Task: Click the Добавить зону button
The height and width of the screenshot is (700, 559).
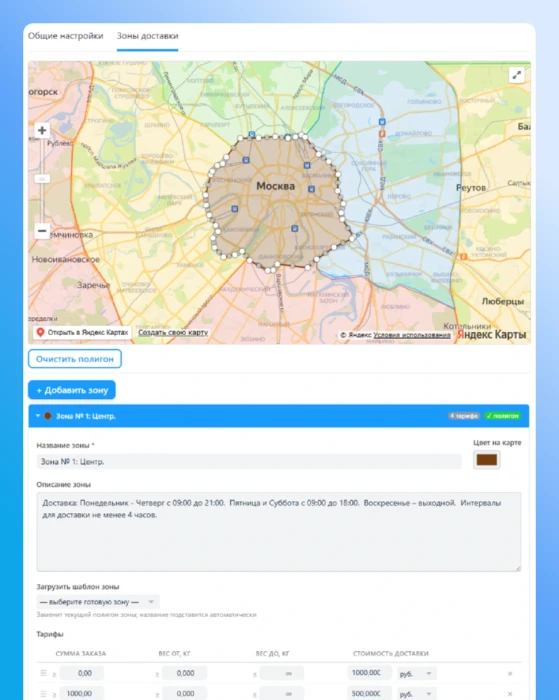Action: (x=72, y=390)
